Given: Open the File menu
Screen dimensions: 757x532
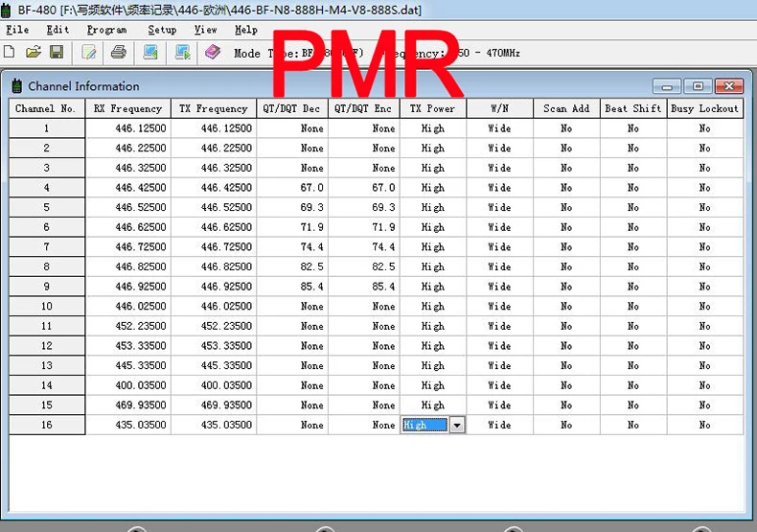Looking at the screenshot, I should [x=17, y=30].
